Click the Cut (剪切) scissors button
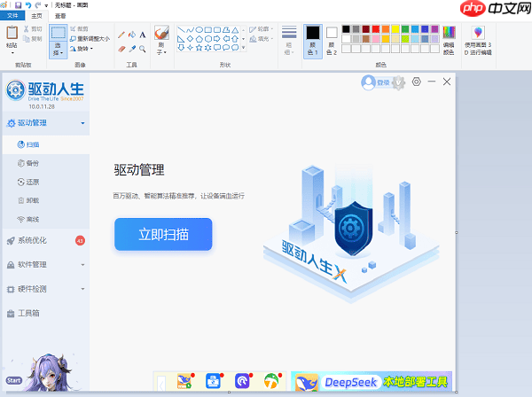Viewport: 532px width, 397px height. (x=33, y=29)
